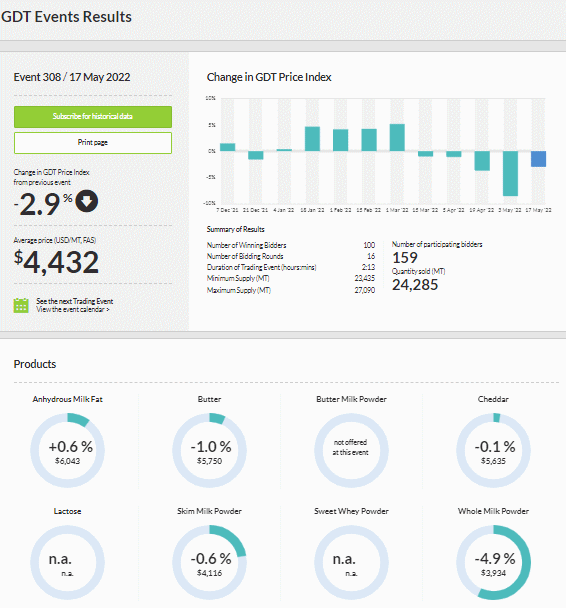Viewport: 566px width, 608px height.
Task: Click the Lactose n.a. circle
Action: [x=67, y=562]
